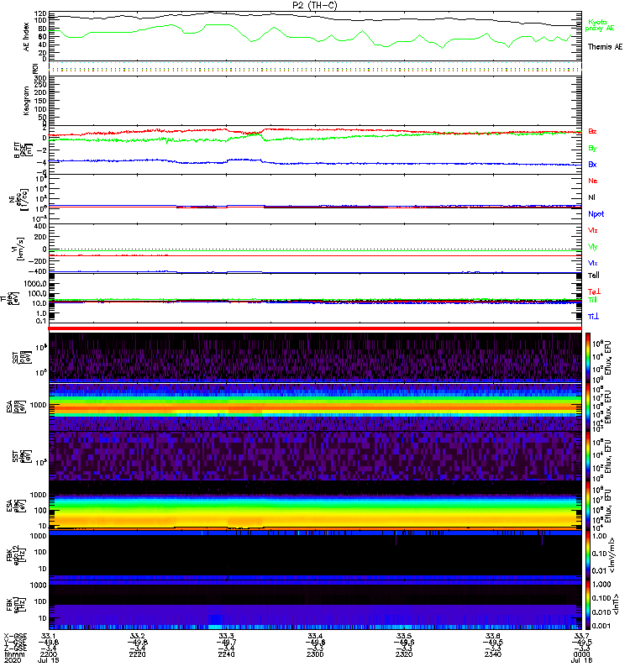Click the plot title P2 (TH-C)
Screen dimensions: 630x672
click(314, 5)
